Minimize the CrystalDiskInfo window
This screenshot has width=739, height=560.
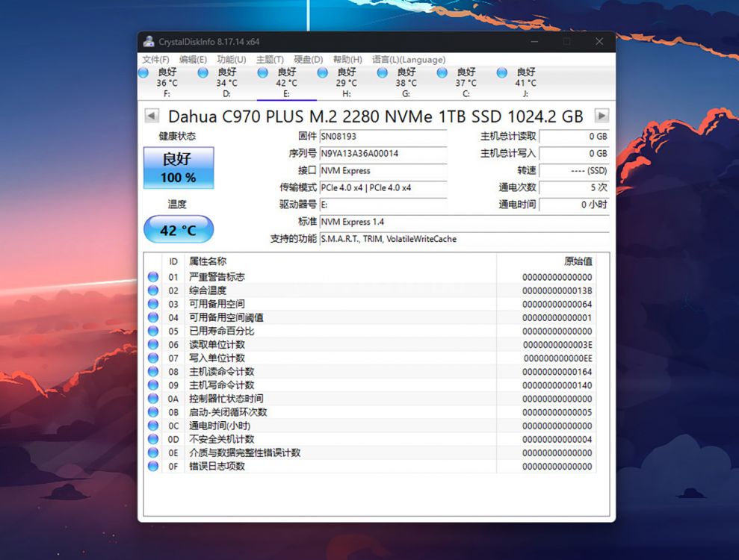[534, 42]
